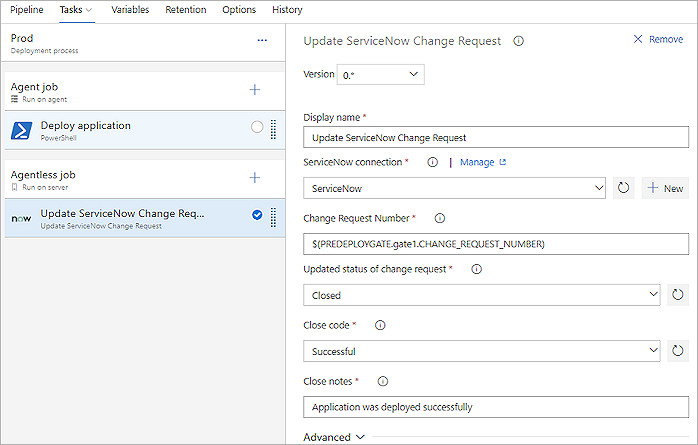The height and width of the screenshot is (445, 698).
Task: Switch to the Retention tab
Action: point(186,10)
